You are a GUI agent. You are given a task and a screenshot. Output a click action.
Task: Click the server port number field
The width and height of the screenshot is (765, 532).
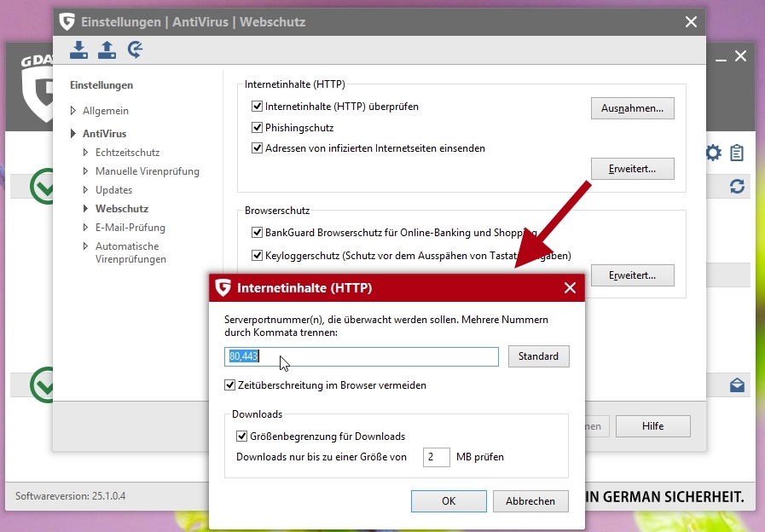point(362,356)
